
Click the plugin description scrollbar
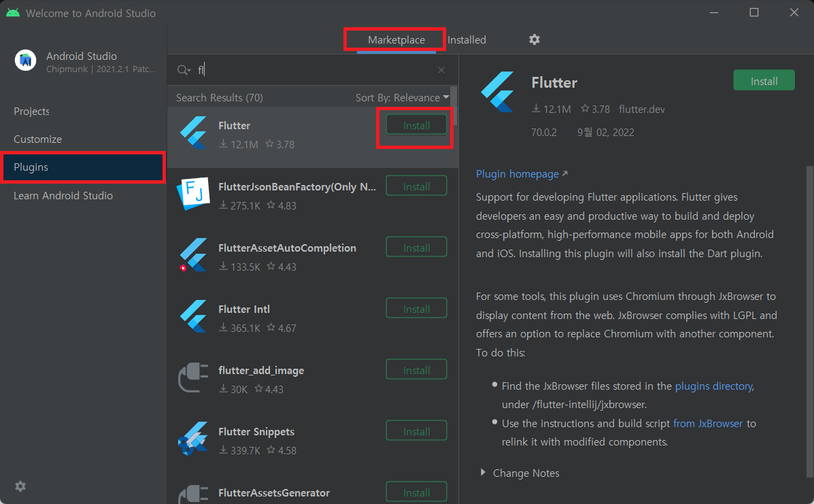pyautogui.click(x=809, y=321)
